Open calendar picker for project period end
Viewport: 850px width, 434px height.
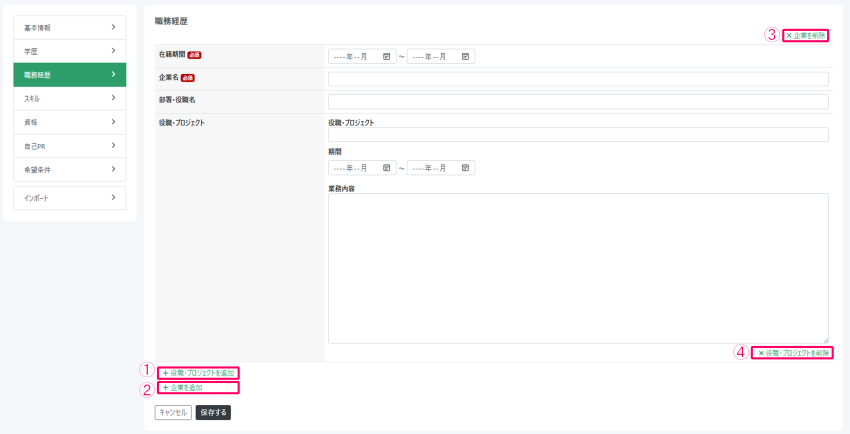pyautogui.click(x=465, y=168)
